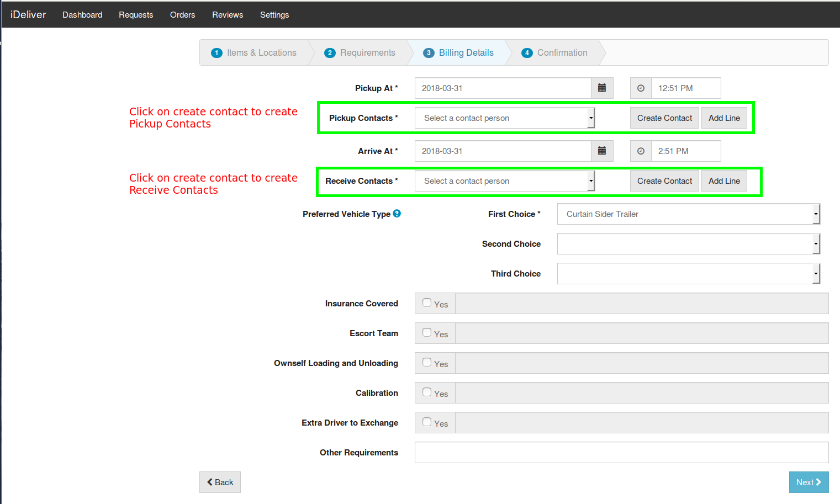Click Add Line beside Pickup Contacts
Viewport: 840px width, 504px height.
point(724,118)
